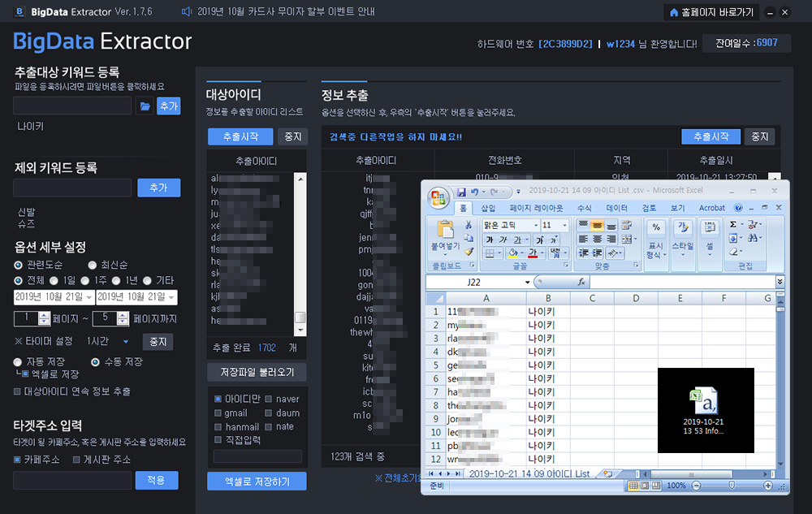Click the Paste clipboard icon in Excel
The width and height of the screenshot is (812, 514).
[x=445, y=230]
